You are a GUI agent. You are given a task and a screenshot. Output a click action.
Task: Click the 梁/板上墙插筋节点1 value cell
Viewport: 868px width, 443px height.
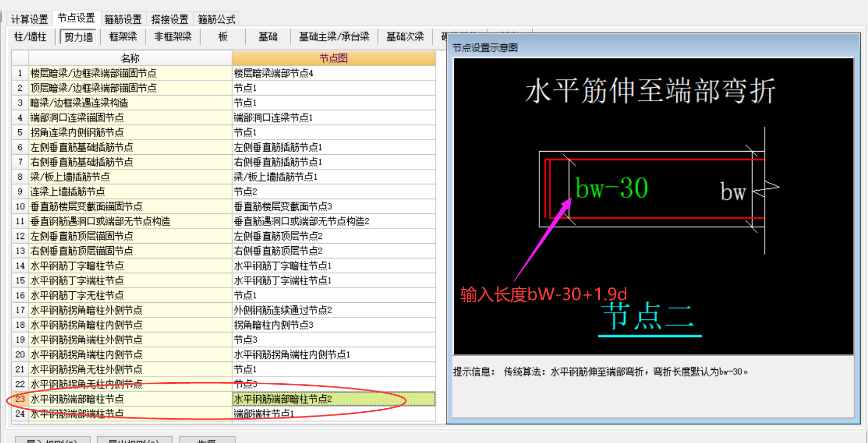coord(334,177)
